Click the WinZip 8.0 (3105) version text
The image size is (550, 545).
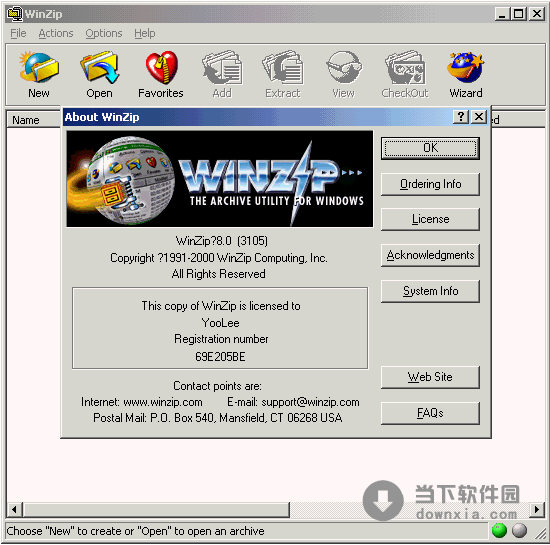(x=221, y=241)
